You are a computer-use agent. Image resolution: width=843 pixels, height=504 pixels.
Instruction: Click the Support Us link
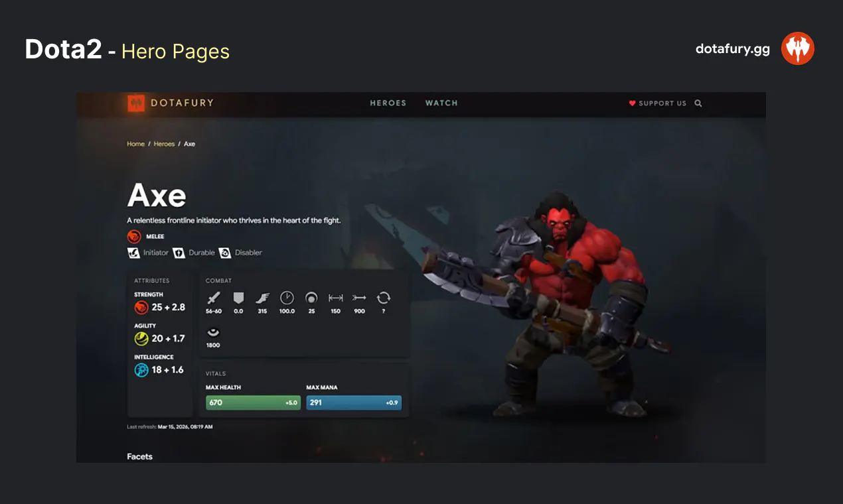[658, 103]
